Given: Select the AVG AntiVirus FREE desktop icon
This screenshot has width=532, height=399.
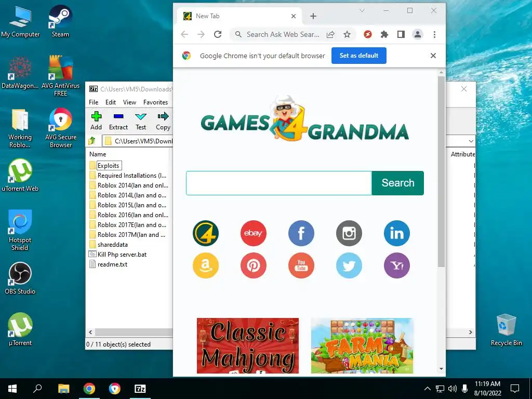Looking at the screenshot, I should pyautogui.click(x=60, y=76).
